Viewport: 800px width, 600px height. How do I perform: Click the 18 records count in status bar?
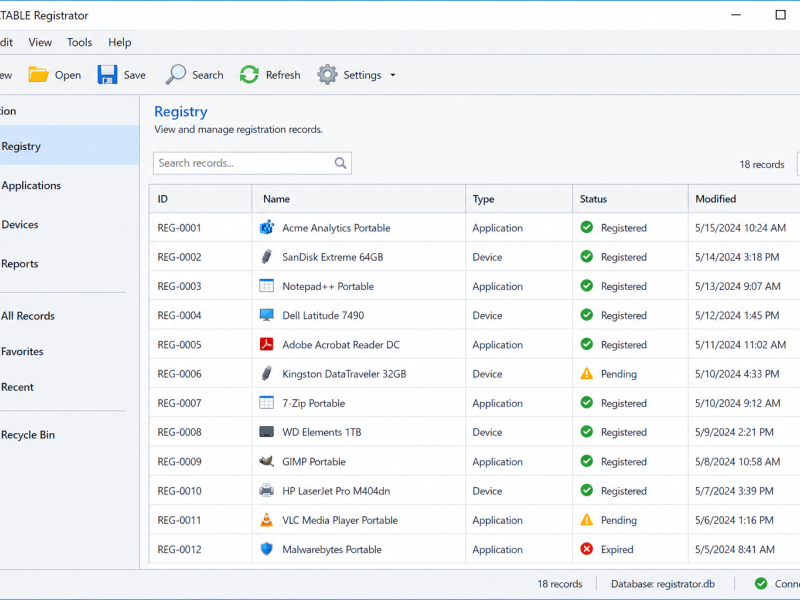coord(560,584)
